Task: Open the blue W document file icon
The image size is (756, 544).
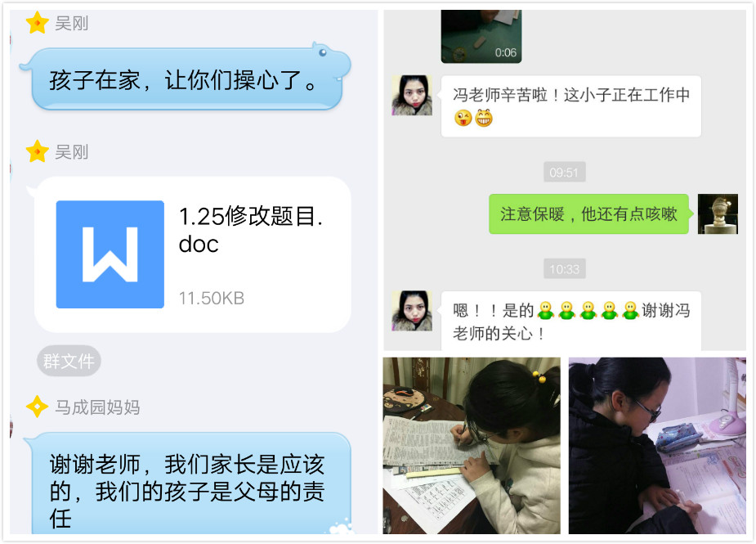Action: point(110,254)
